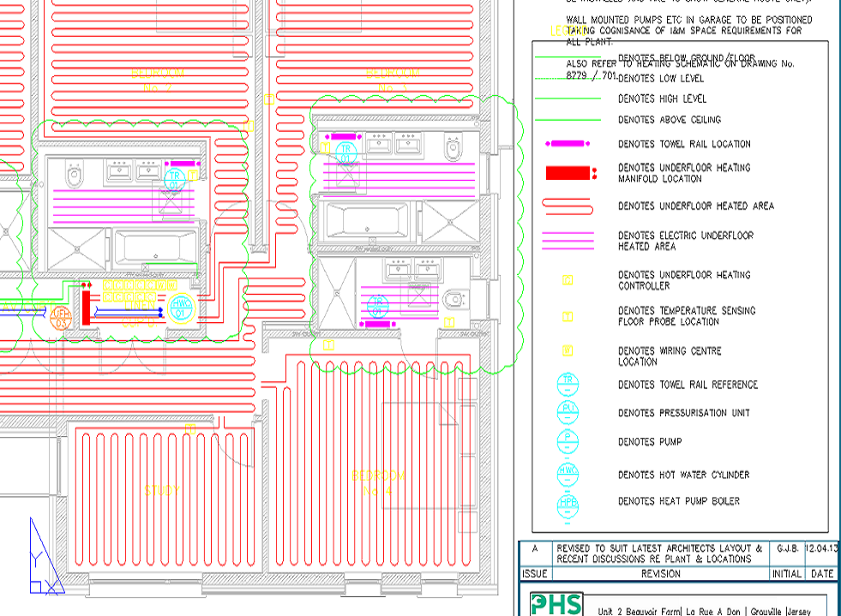Click the hot water cylinder HWC legend symbol
Screen dimensions: 841x616
[568, 474]
